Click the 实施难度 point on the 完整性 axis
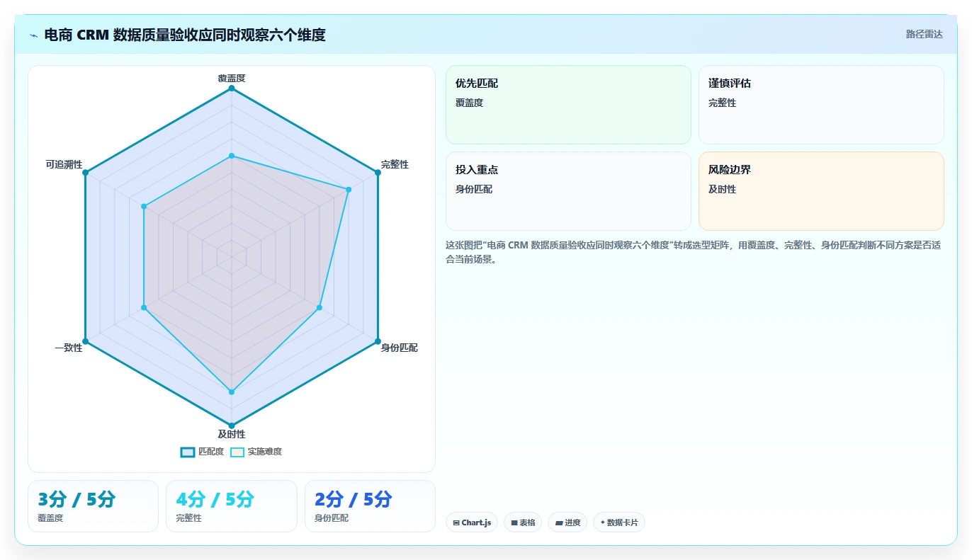Screen dimensions: 972x560 point(349,189)
